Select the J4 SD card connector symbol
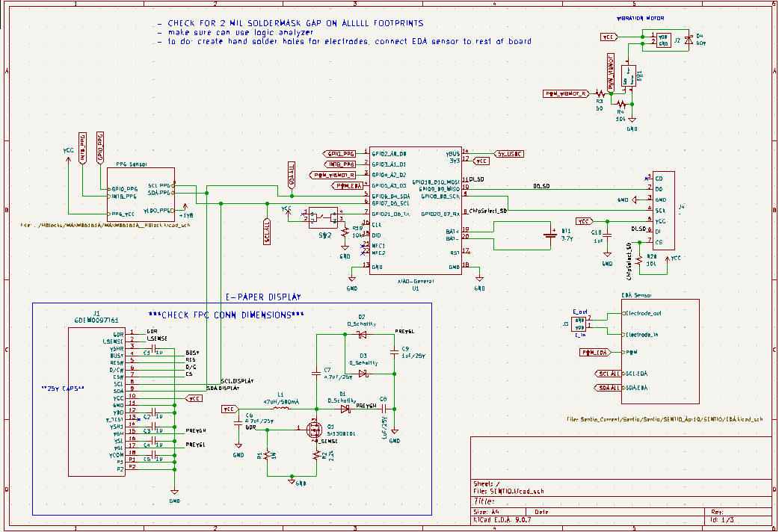Screen dimensions: 779x532 point(663,210)
